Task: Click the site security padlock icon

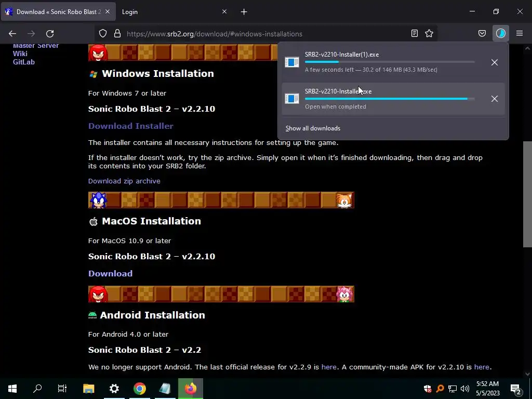Action: tap(117, 34)
